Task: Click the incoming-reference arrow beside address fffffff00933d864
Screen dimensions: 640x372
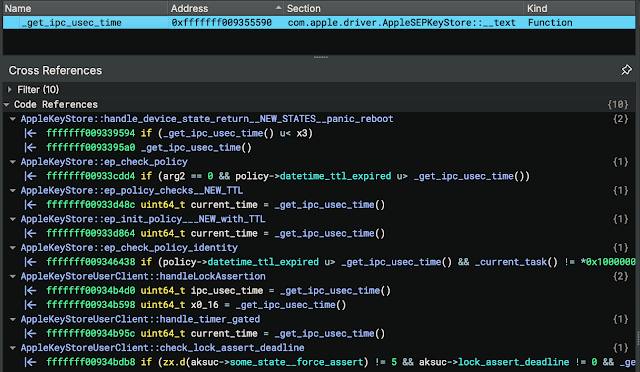Action: click(x=30, y=233)
